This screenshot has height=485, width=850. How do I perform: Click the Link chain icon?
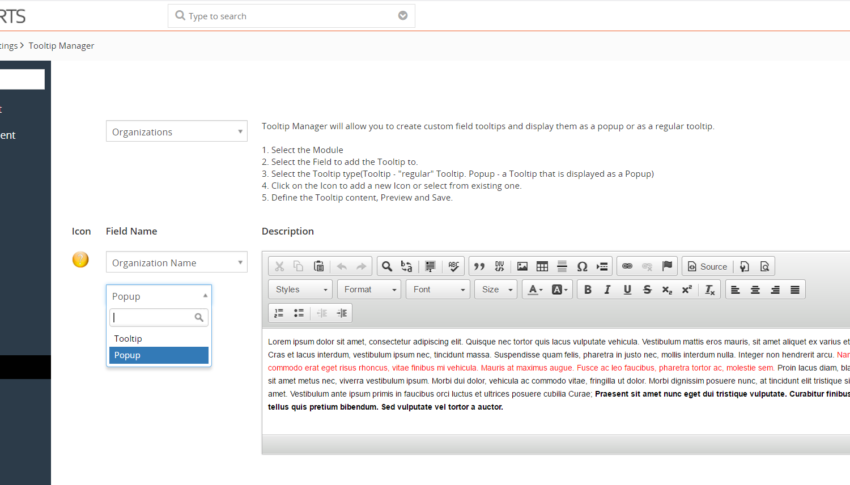(627, 266)
